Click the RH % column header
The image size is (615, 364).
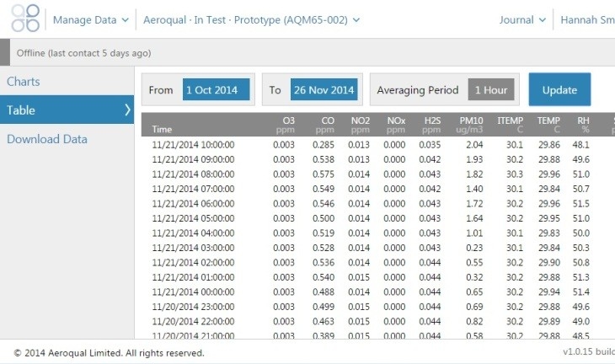[x=582, y=125]
